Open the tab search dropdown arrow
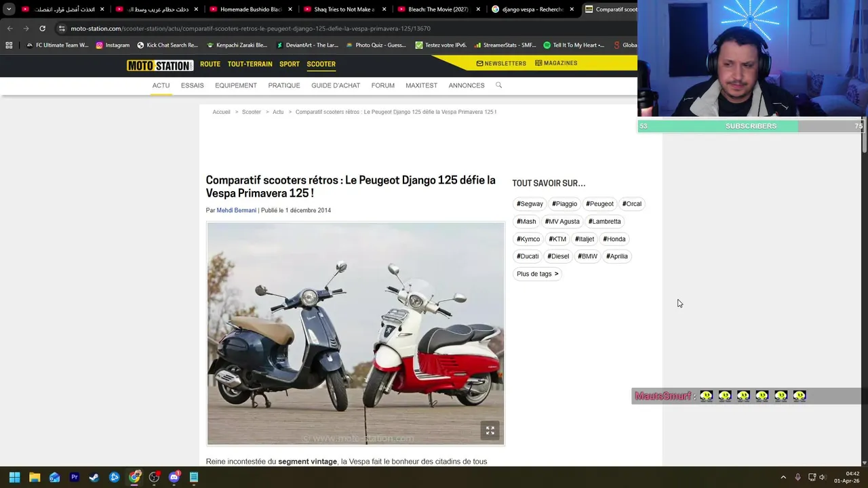The height and width of the screenshot is (488, 868). [9, 9]
